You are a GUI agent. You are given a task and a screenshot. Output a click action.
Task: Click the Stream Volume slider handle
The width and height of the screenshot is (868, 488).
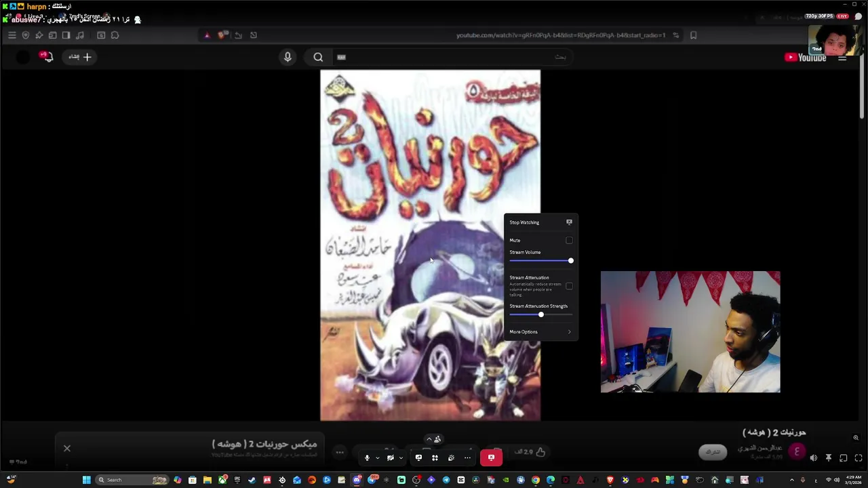(x=570, y=261)
